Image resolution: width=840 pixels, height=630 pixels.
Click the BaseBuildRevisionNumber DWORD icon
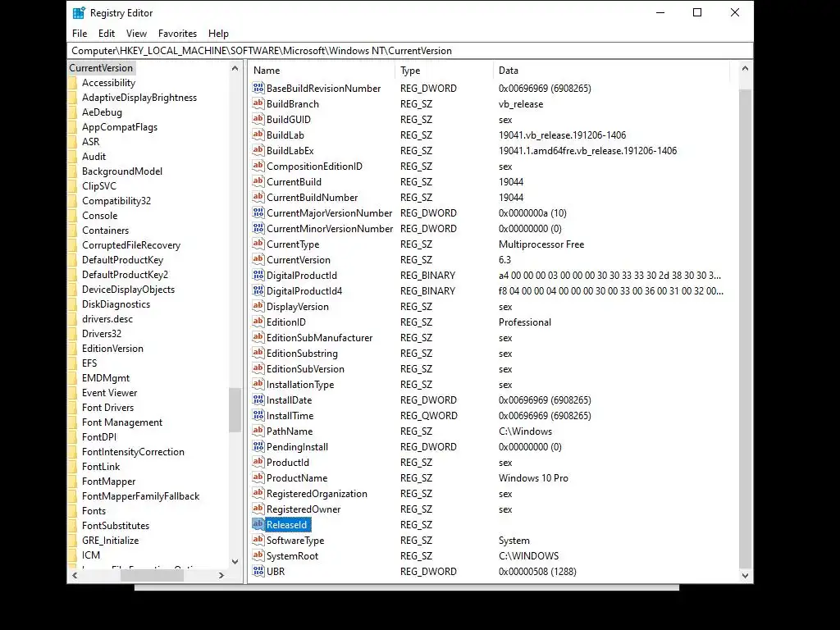(x=258, y=88)
